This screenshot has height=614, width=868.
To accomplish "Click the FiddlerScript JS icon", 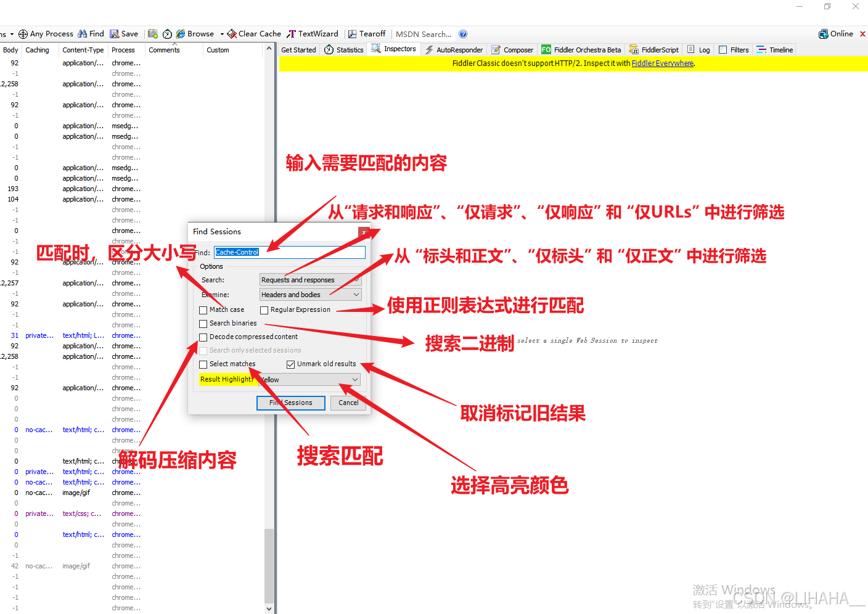I will coord(634,50).
